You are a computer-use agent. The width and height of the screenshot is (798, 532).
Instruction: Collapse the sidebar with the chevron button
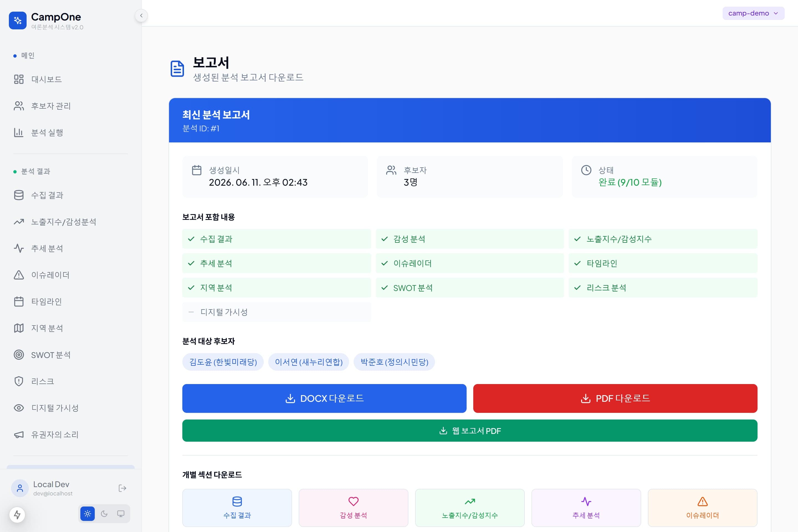(x=141, y=16)
